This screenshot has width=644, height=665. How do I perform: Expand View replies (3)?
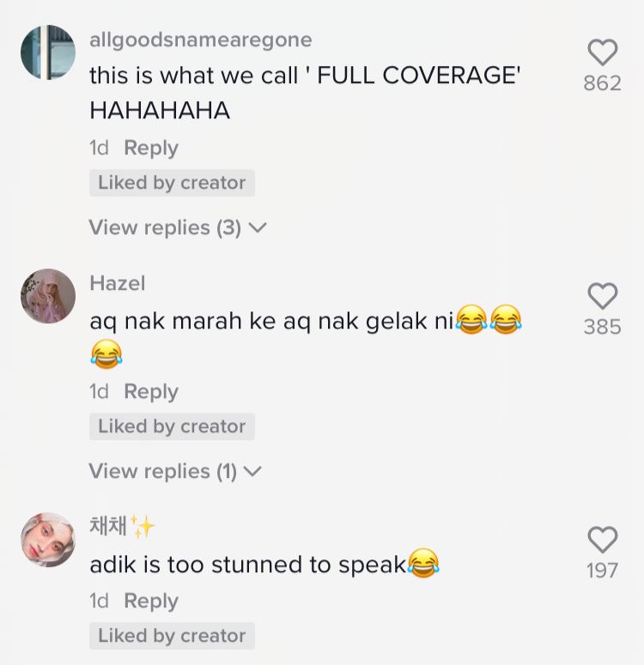(178, 227)
